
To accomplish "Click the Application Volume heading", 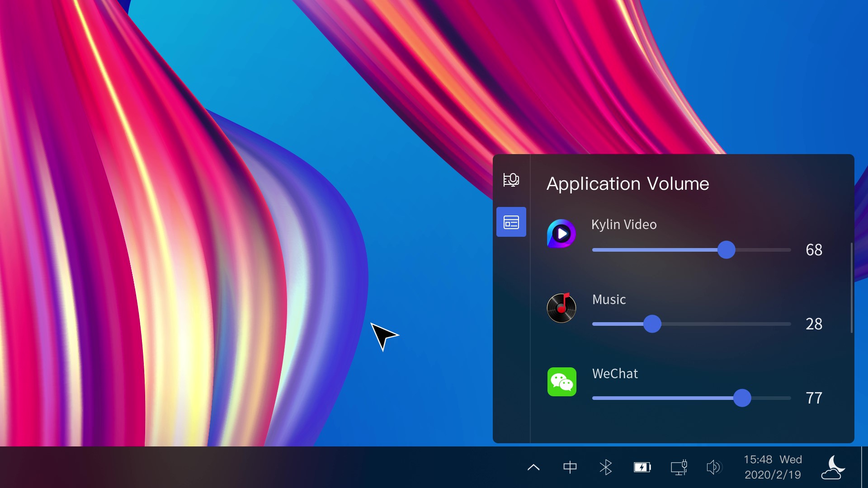I will pos(627,184).
